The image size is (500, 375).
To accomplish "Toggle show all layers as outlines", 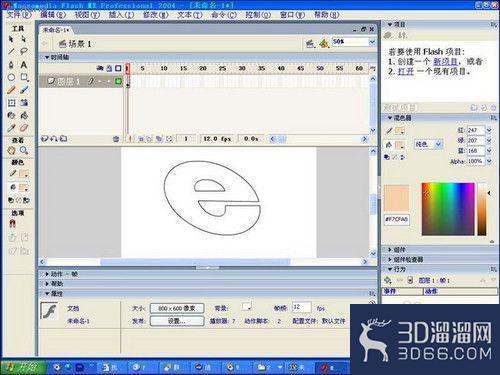I will (118, 68).
